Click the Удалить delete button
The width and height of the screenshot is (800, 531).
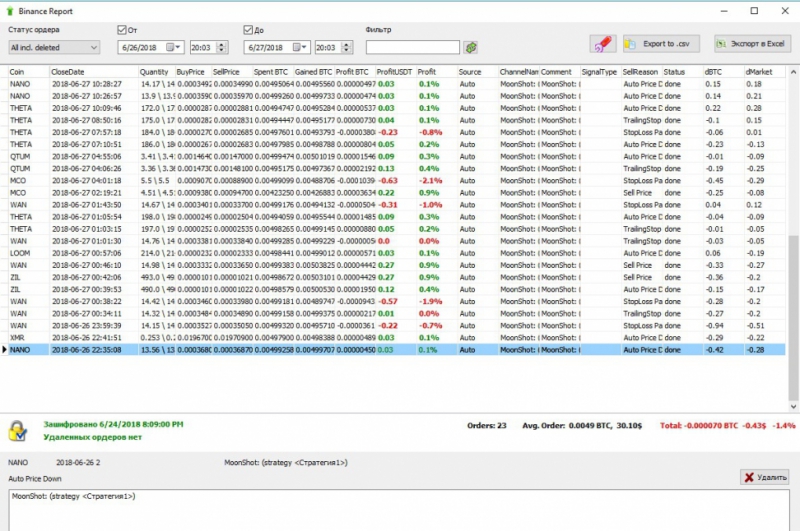[x=765, y=477]
